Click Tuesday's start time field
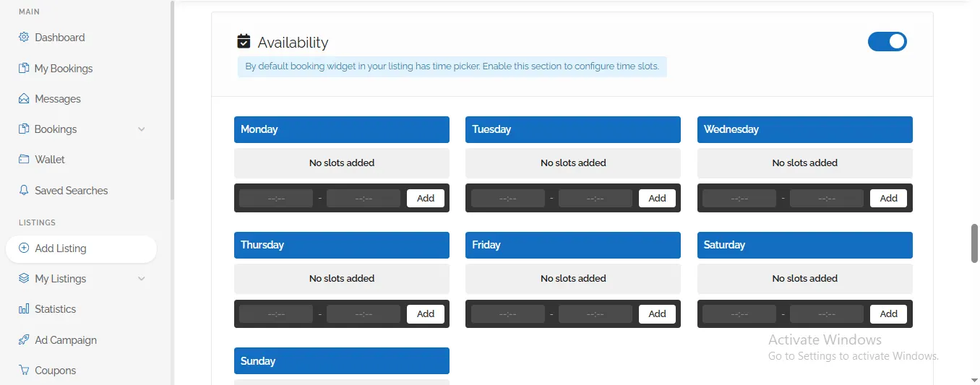This screenshot has width=980, height=385. (x=508, y=198)
